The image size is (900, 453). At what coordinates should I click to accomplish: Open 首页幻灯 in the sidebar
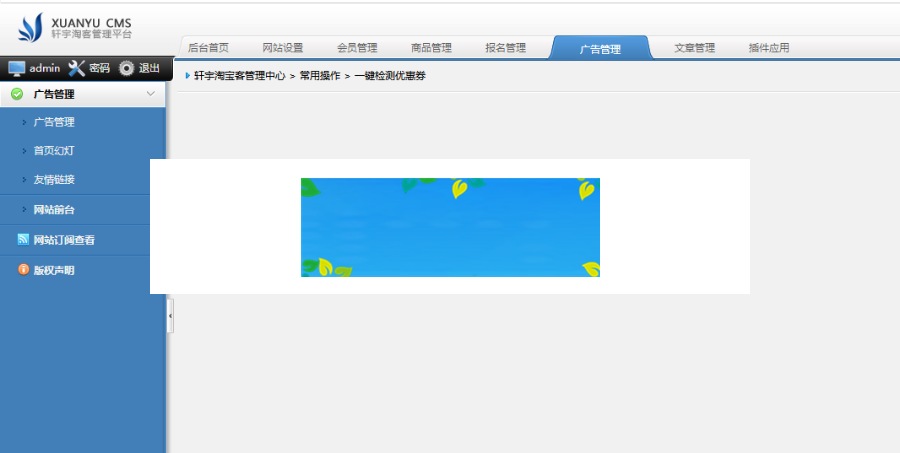click(54, 151)
